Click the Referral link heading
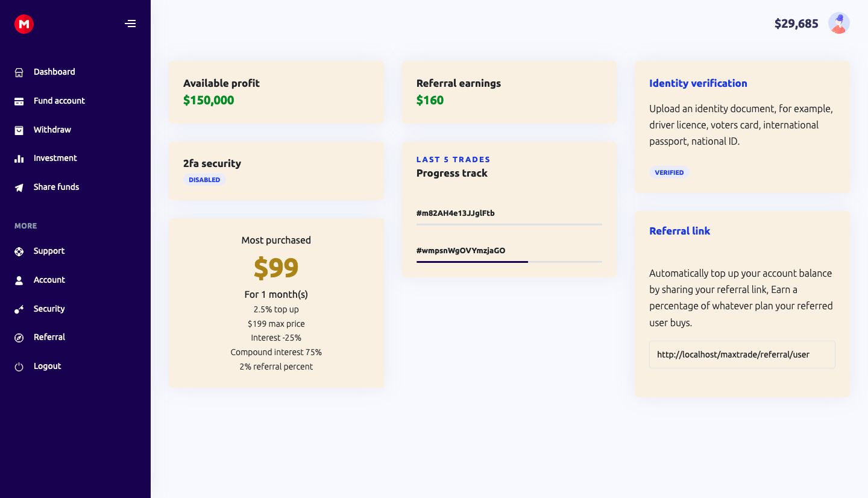 click(679, 231)
